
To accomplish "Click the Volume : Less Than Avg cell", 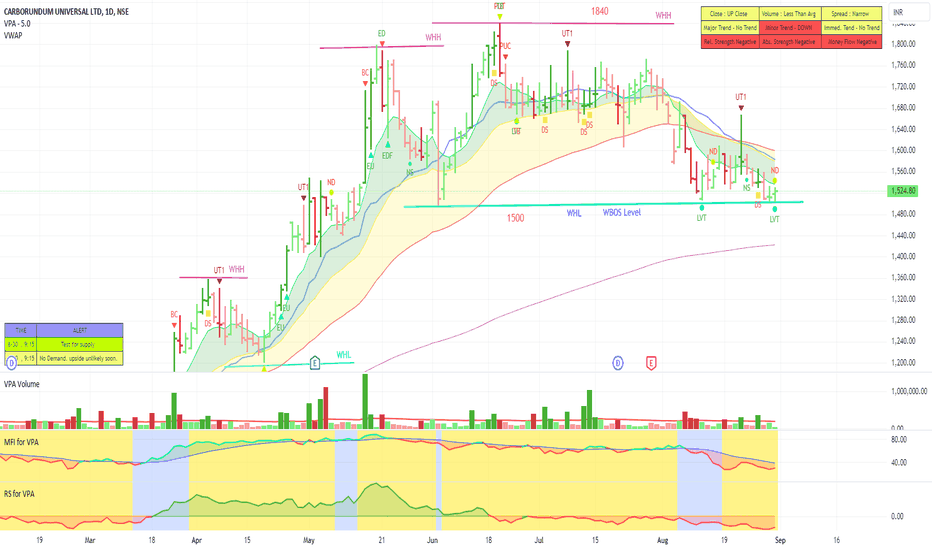I will [x=790, y=14].
